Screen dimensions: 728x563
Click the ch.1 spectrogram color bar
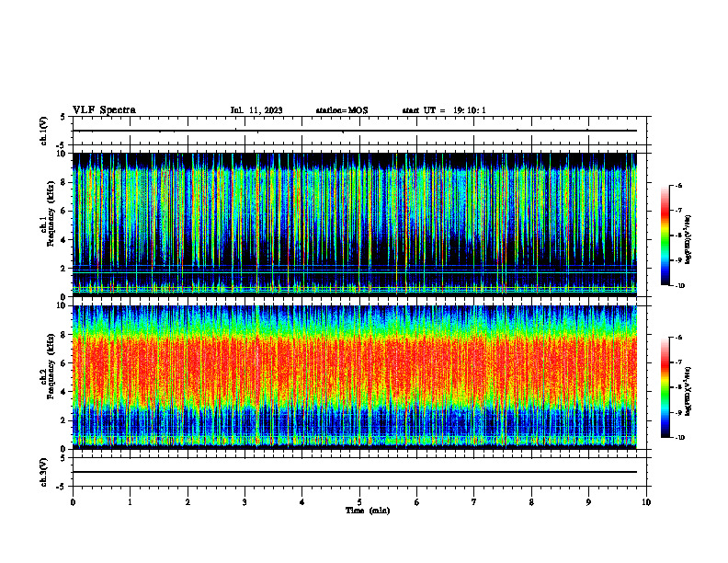point(665,236)
